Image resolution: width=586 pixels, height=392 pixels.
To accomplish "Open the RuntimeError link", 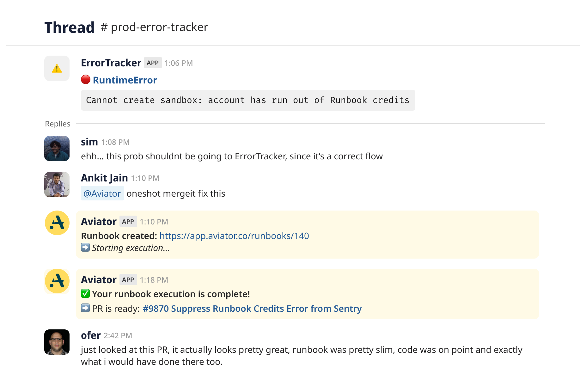I will click(x=125, y=80).
